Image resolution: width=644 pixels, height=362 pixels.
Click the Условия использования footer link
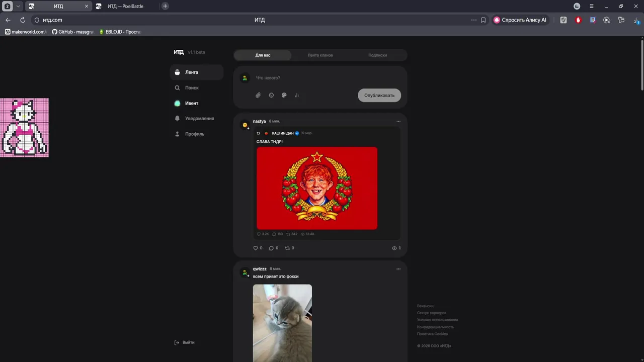[438, 320]
